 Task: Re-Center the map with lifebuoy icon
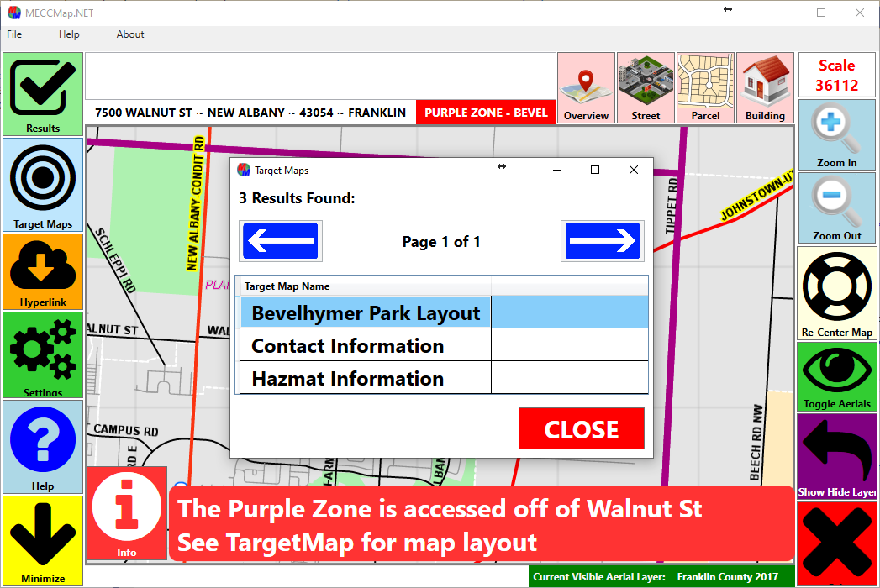coord(836,292)
